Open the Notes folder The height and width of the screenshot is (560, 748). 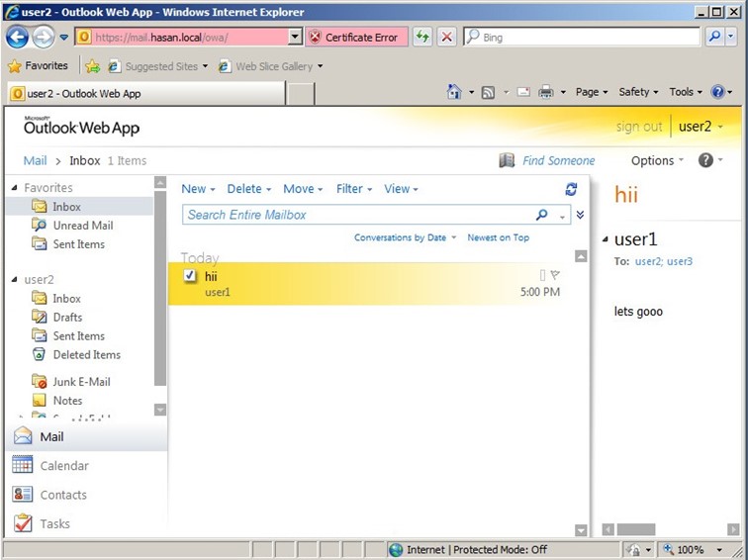(x=67, y=401)
